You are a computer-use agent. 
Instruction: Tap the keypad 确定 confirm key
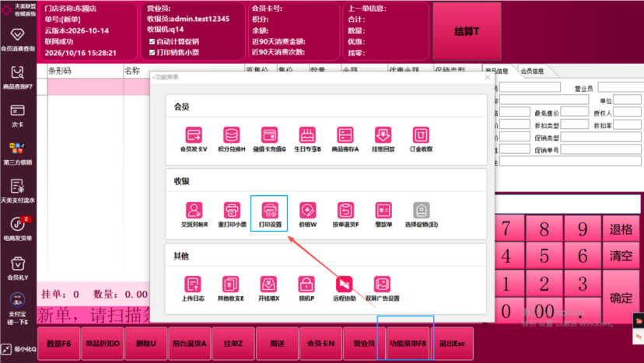tap(621, 297)
